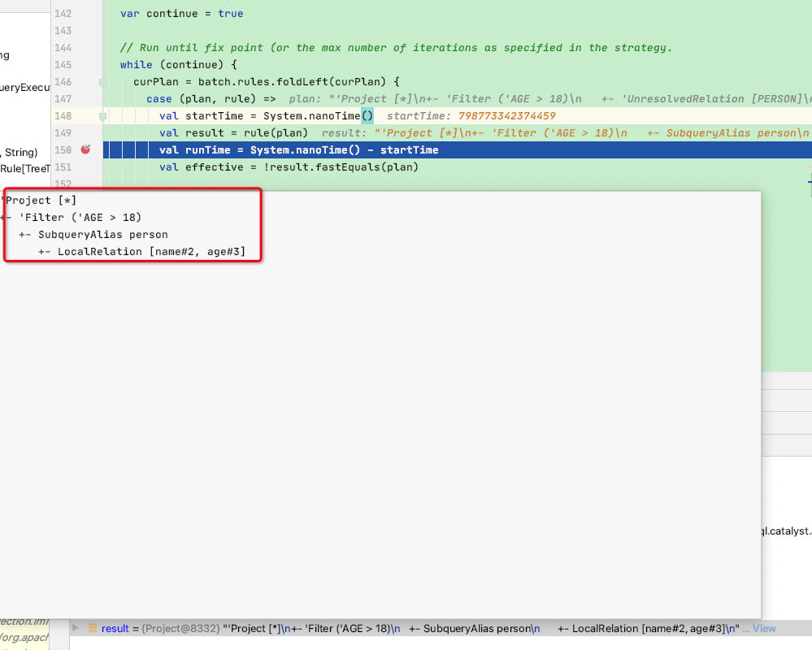Image resolution: width=812 pixels, height=650 pixels.
Task: Click line number 151 in gutter
Action: pyautogui.click(x=63, y=167)
